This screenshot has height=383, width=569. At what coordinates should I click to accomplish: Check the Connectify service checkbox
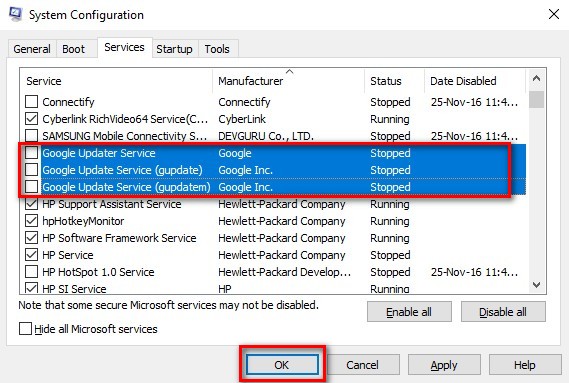coord(32,102)
